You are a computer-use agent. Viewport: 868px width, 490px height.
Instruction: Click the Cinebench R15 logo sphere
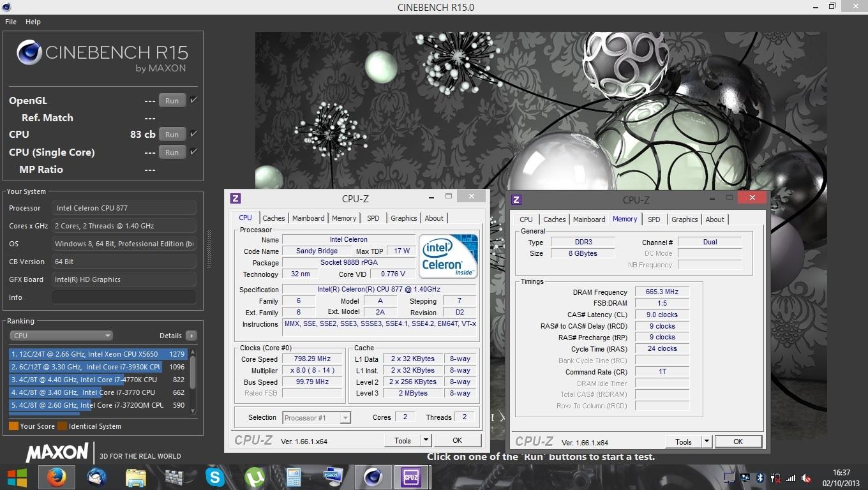click(x=29, y=53)
